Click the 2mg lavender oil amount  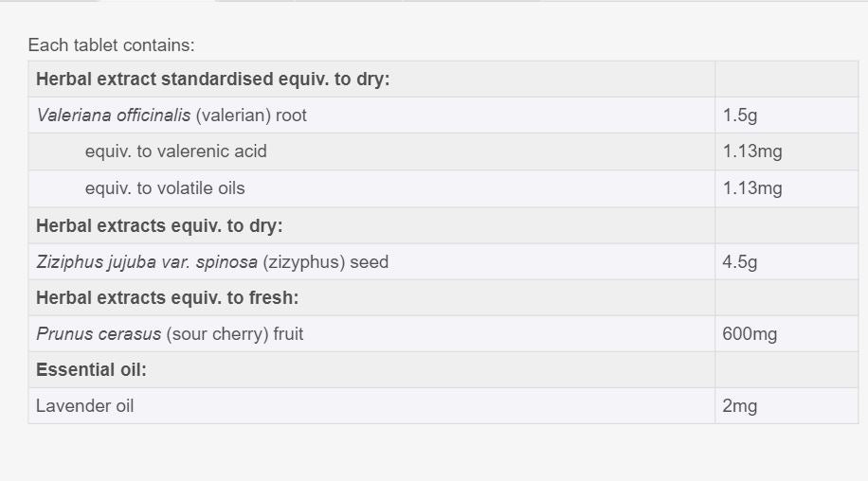click(x=739, y=406)
